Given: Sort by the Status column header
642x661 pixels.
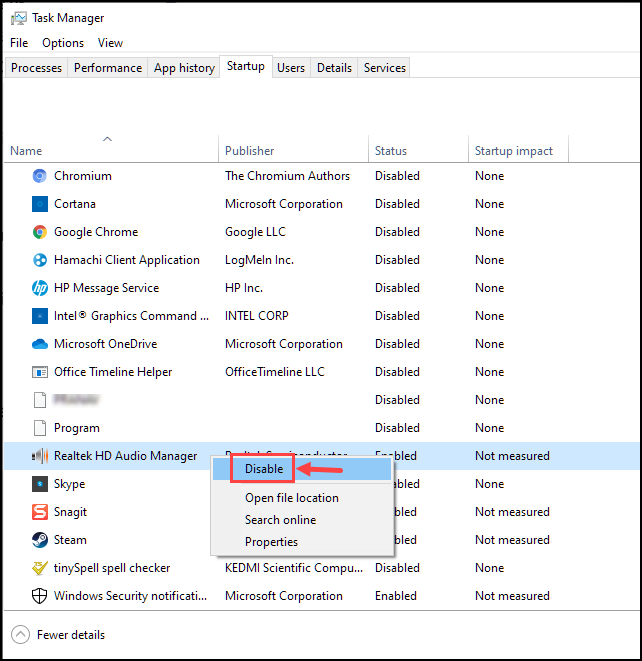Looking at the screenshot, I should (391, 151).
